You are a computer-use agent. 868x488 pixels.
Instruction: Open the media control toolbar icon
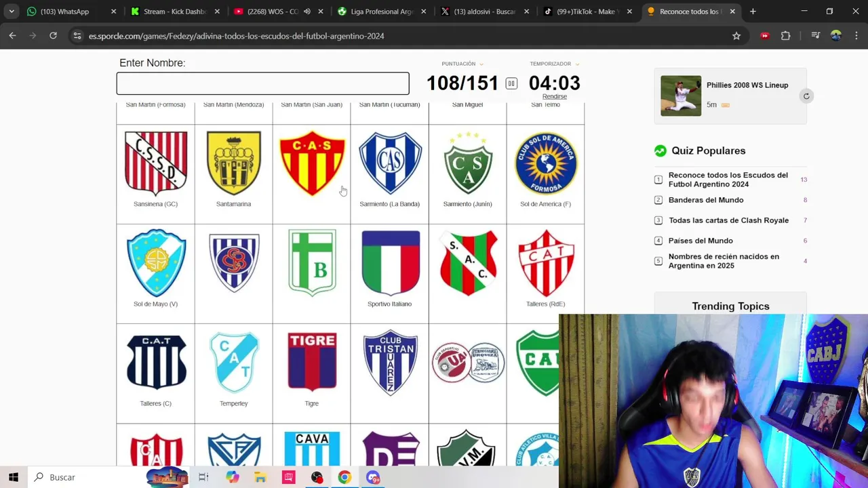[816, 36]
